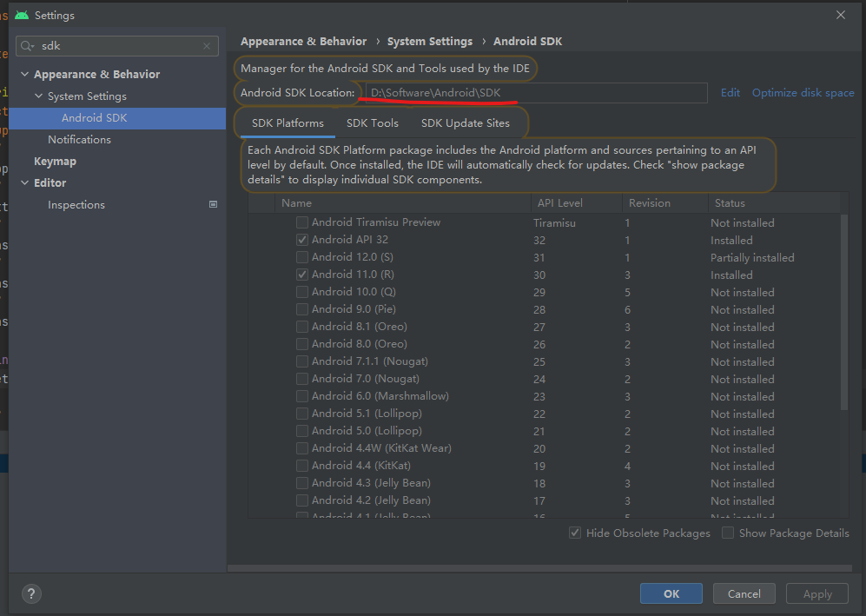Image resolution: width=866 pixels, height=616 pixels.
Task: Click 'Partially installed' status text
Action: (752, 258)
